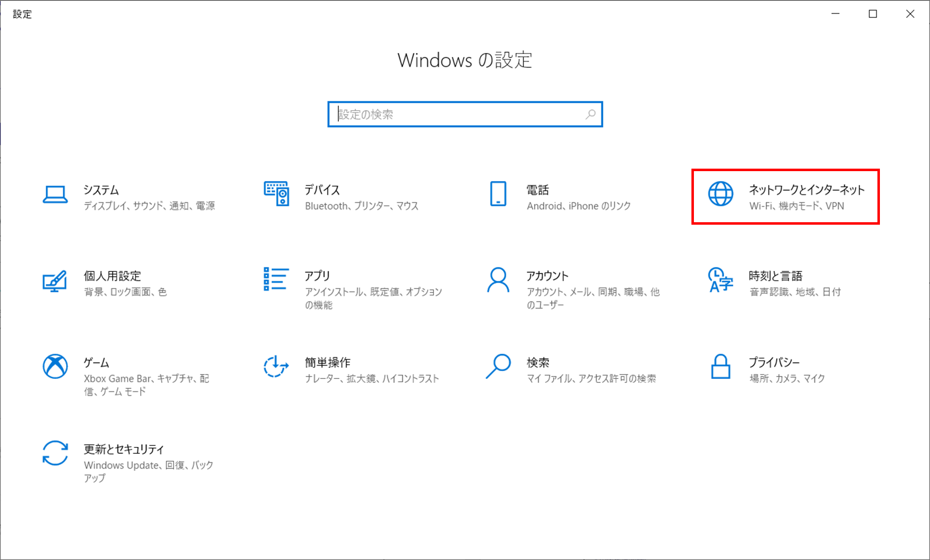Click text アンインストール、既定値、オプションの機能
This screenshot has height=560, width=930.
[373, 298]
